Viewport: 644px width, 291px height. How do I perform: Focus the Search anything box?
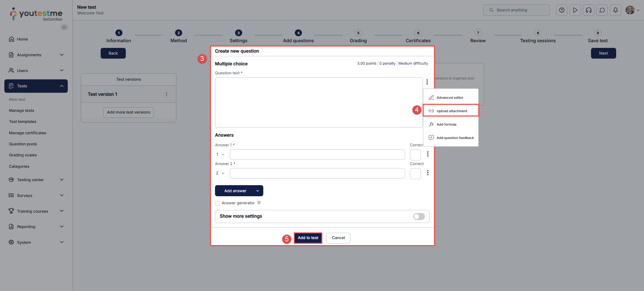tap(517, 10)
